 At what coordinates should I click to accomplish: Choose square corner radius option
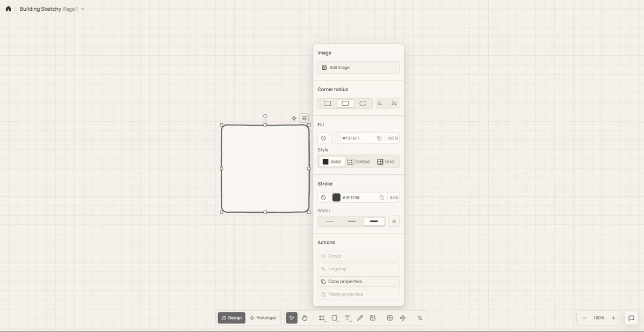pyautogui.click(x=327, y=104)
